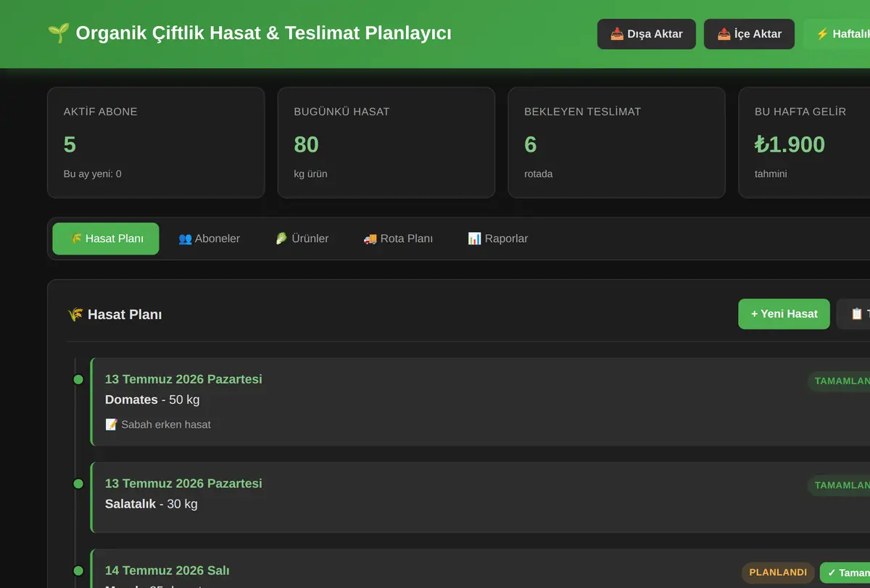Add a new harvest with Yeni Hasat
The image size is (870, 588).
point(784,314)
